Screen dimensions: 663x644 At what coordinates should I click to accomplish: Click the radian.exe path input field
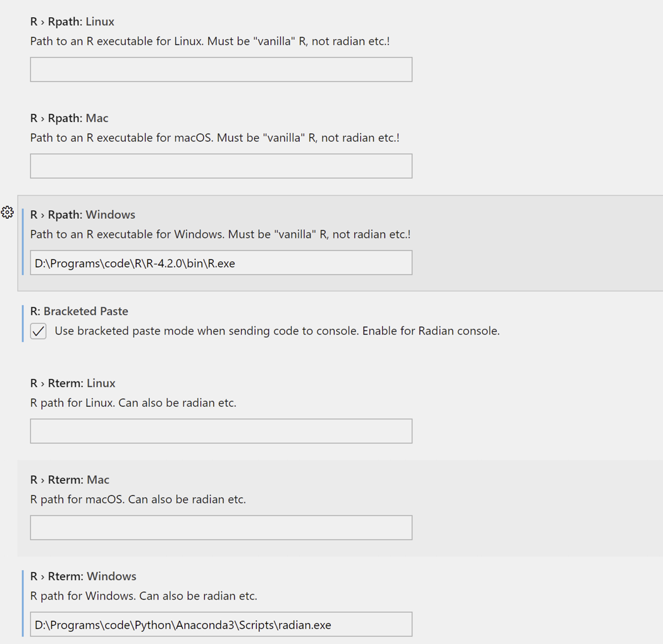[221, 624]
